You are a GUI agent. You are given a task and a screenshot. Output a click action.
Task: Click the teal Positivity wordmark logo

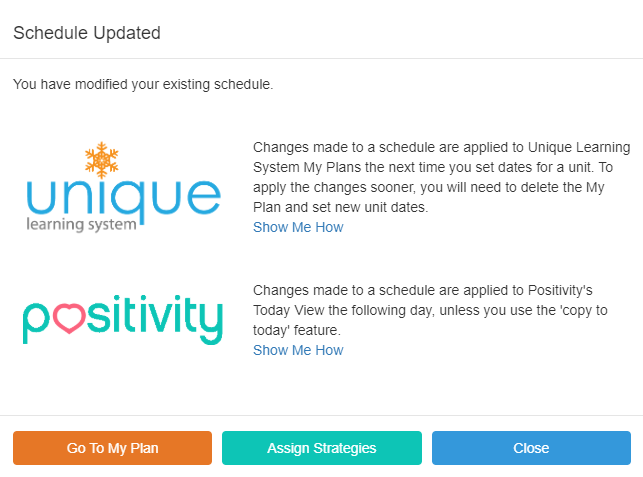[123, 319]
